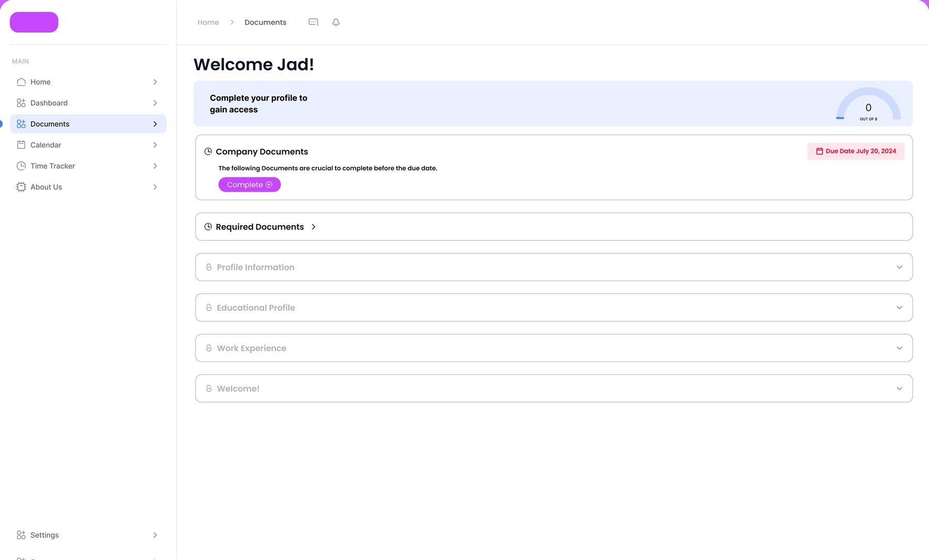The width and height of the screenshot is (929, 560).
Task: Open the notifications bell icon
Action: click(336, 22)
